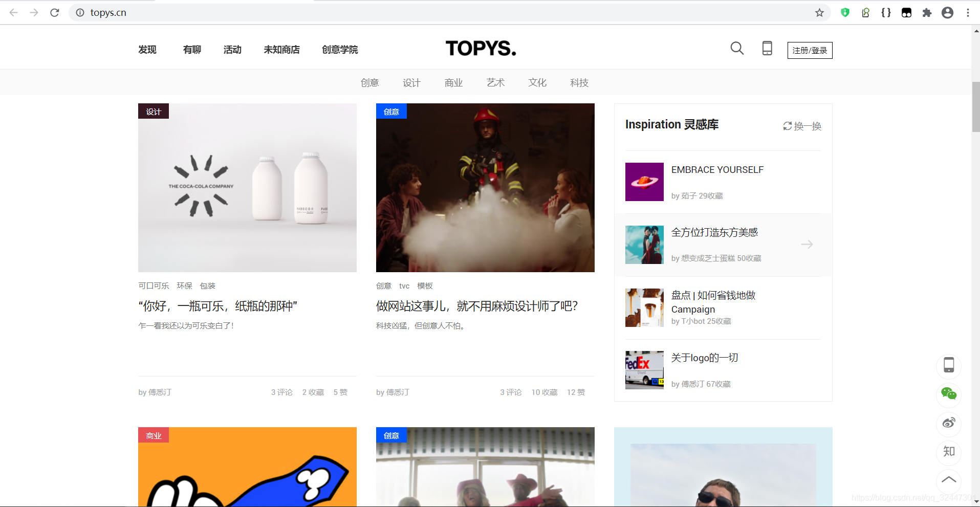This screenshot has height=507, width=980.
Task: Open the green extension icon beside the shield
Action: point(865,13)
